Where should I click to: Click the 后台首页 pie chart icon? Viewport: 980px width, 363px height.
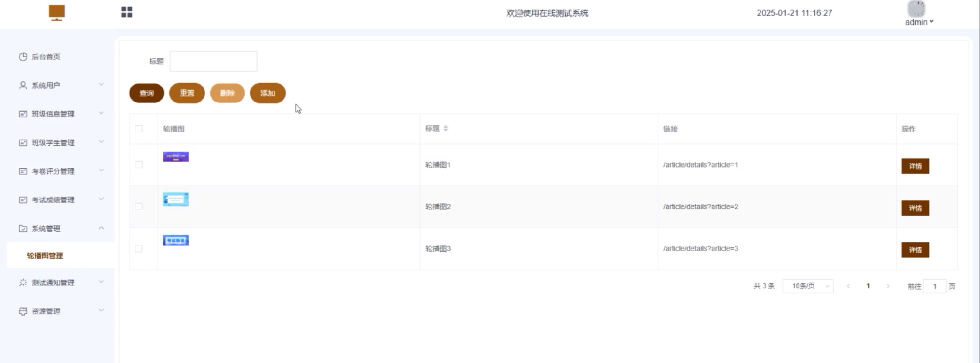click(23, 57)
